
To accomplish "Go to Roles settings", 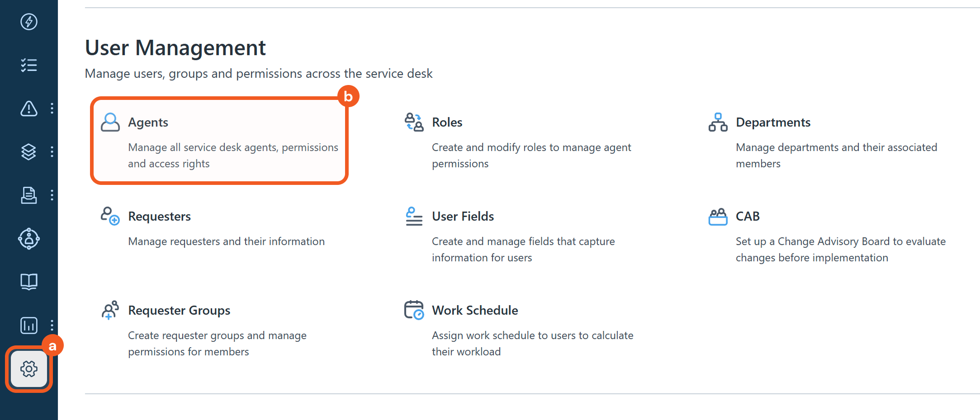I will pos(447,123).
